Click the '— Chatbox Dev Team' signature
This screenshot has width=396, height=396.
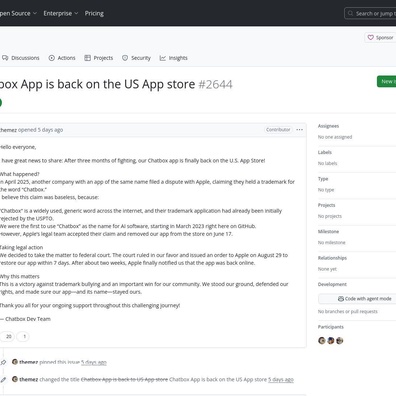pos(25,319)
